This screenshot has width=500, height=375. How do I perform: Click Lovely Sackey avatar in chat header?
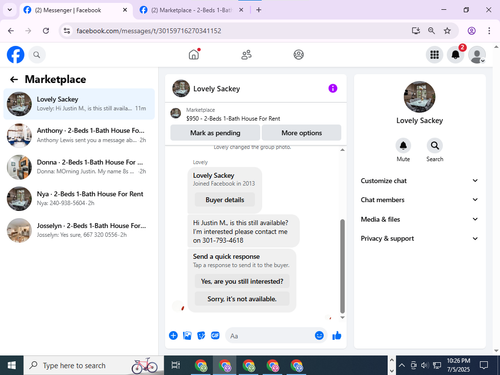point(181,88)
